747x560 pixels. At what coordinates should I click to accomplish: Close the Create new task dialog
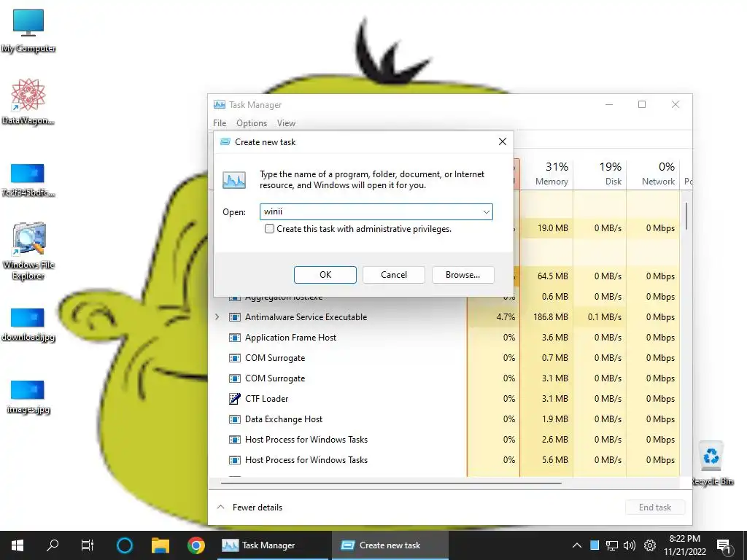502,141
